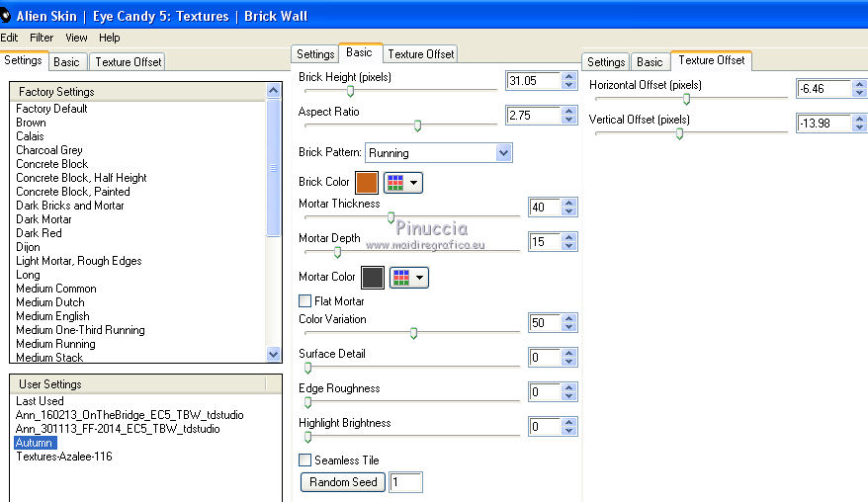Switch to the left panel's Texture Offset tab

pyautogui.click(x=129, y=62)
